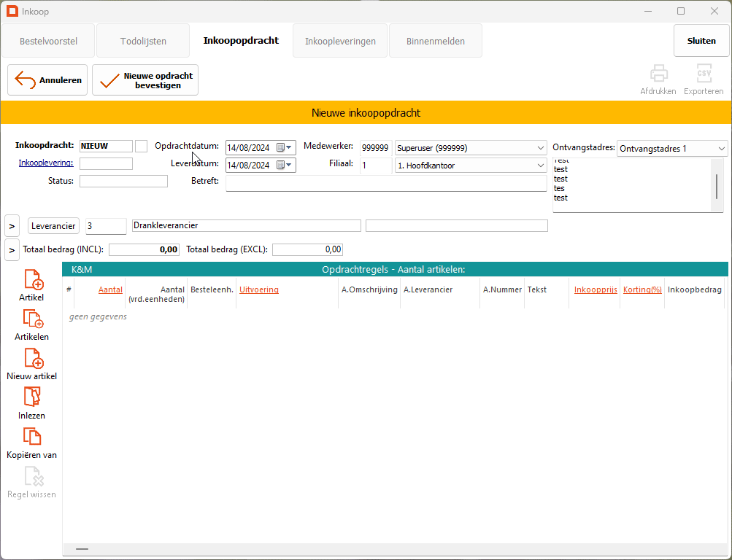
Task: Click the K&M label in the teal bar
Action: tap(82, 270)
